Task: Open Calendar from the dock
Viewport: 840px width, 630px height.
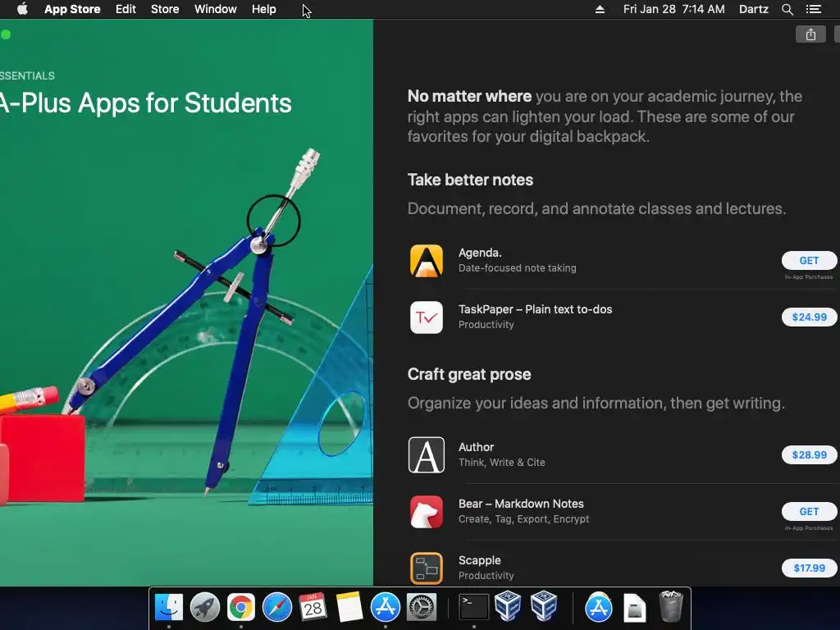Action: [313, 607]
